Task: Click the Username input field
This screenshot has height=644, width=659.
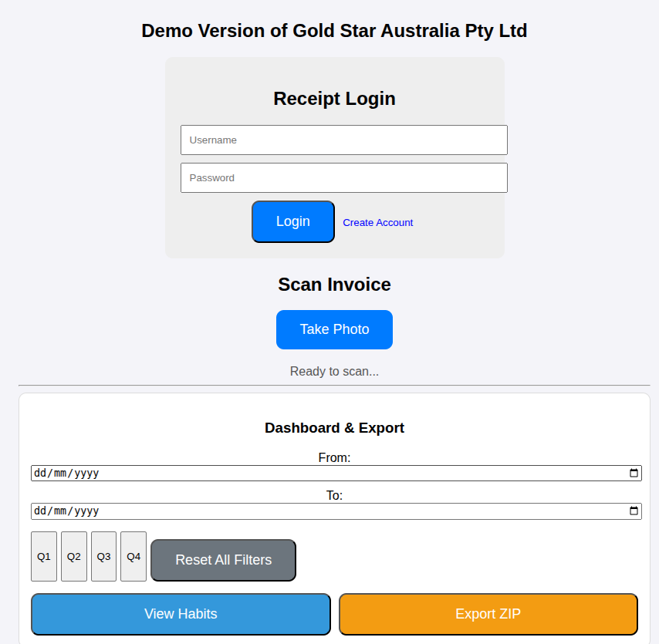Action: tap(343, 140)
